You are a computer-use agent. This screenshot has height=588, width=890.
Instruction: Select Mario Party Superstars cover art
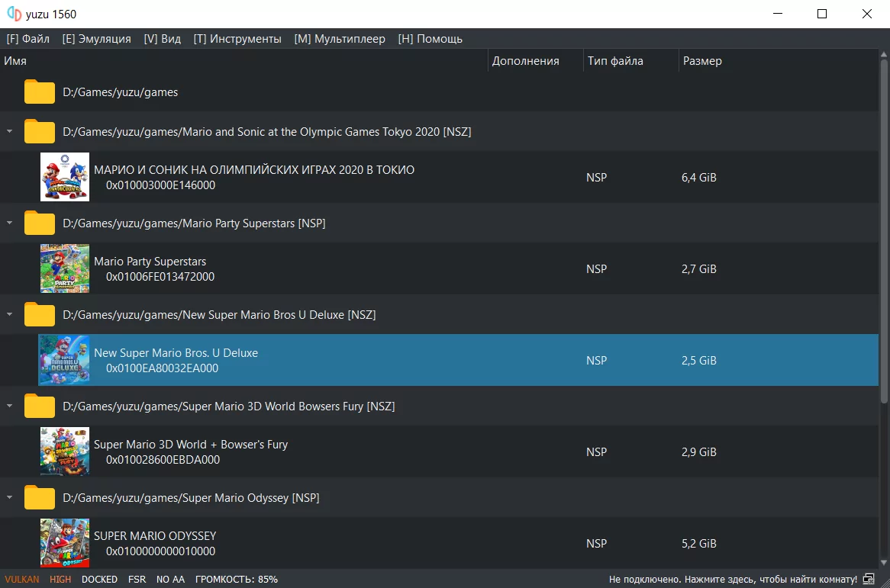[65, 268]
